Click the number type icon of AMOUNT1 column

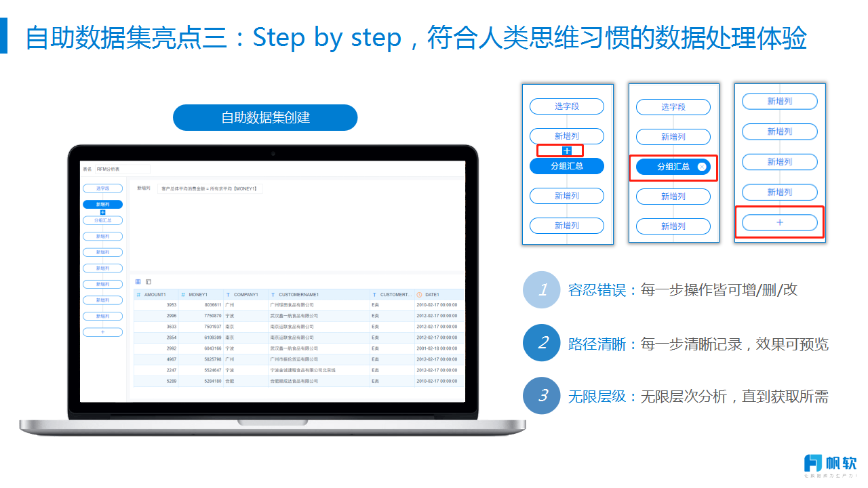[x=139, y=295]
